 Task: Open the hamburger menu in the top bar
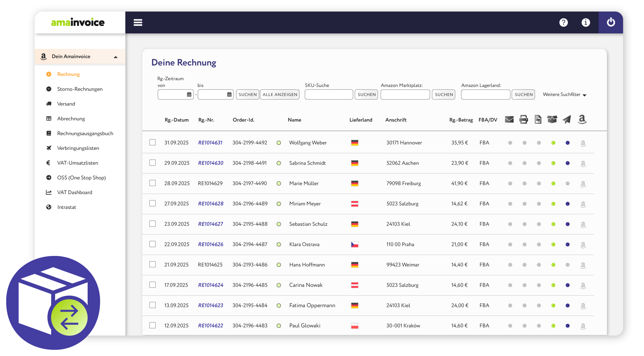(x=138, y=23)
